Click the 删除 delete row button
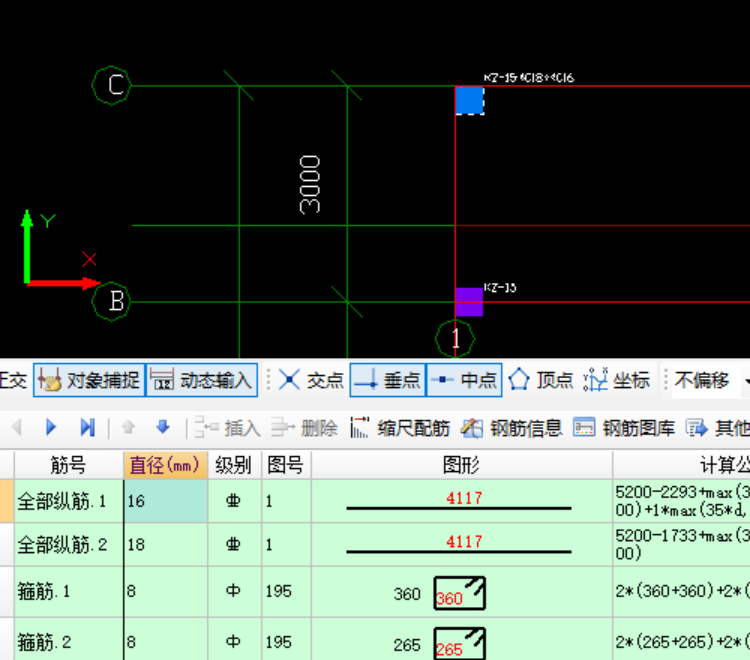The height and width of the screenshot is (660, 750). click(304, 428)
